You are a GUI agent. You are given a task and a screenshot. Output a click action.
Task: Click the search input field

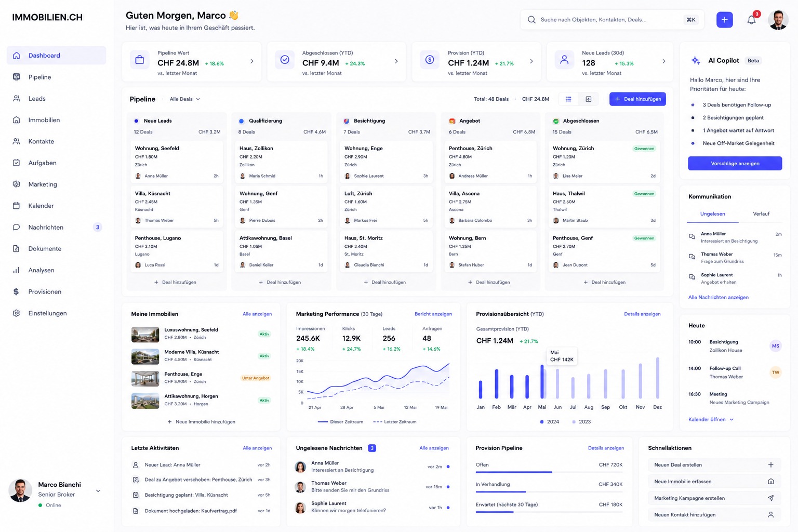[611, 20]
